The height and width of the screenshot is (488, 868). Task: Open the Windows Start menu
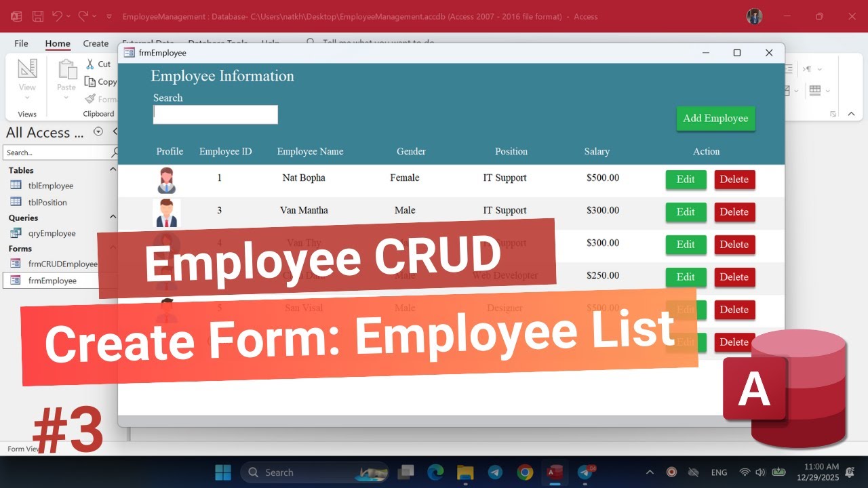pyautogui.click(x=222, y=472)
